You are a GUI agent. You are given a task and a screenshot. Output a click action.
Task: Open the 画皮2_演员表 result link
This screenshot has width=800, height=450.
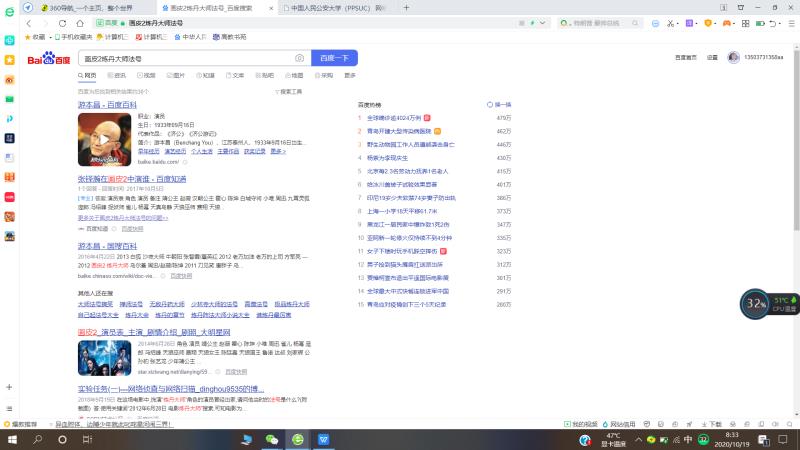click(x=154, y=333)
